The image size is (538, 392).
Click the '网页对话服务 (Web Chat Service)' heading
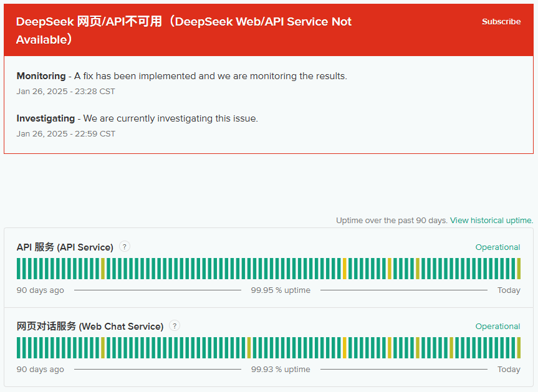click(x=90, y=327)
